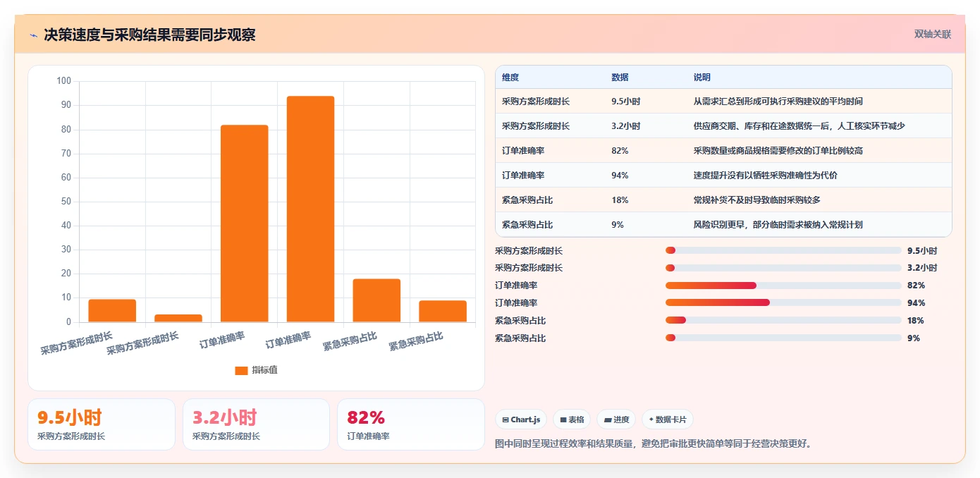This screenshot has height=478, width=980.
Task: Click the 维度 column header in the table
Action: point(510,78)
